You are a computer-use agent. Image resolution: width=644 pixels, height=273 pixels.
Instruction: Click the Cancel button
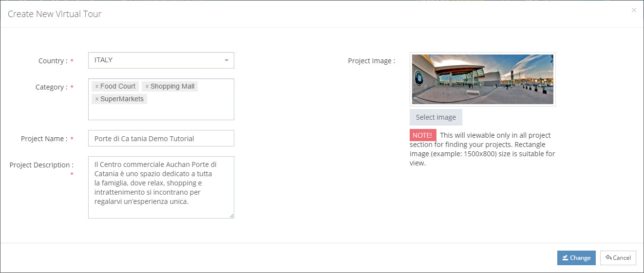(x=618, y=258)
